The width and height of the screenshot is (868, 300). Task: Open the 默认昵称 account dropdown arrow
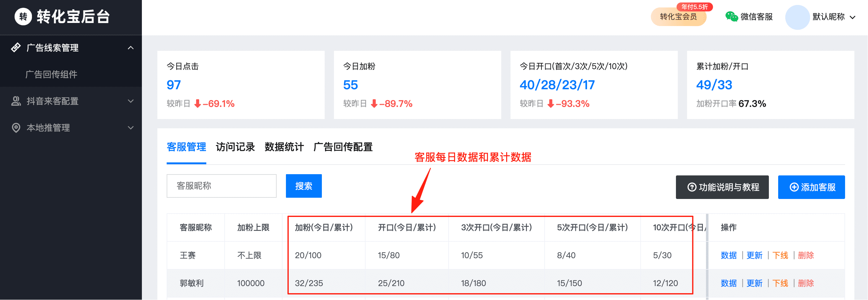(852, 18)
